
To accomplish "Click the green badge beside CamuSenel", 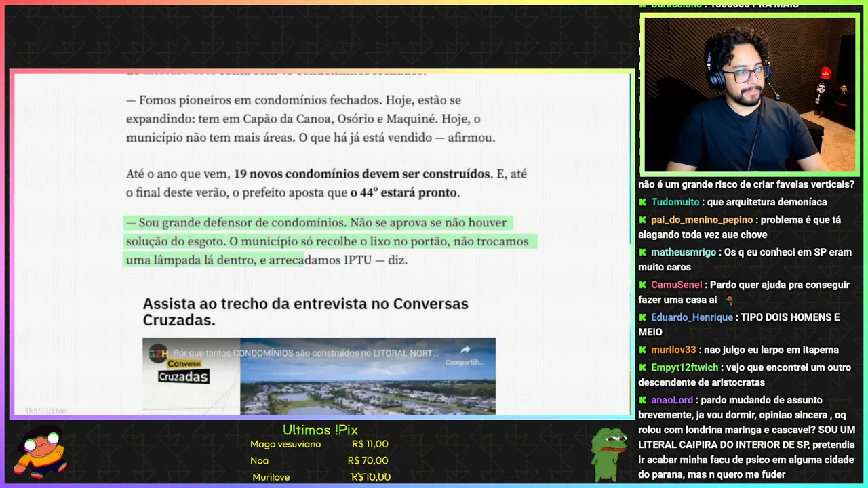I will 642,285.
